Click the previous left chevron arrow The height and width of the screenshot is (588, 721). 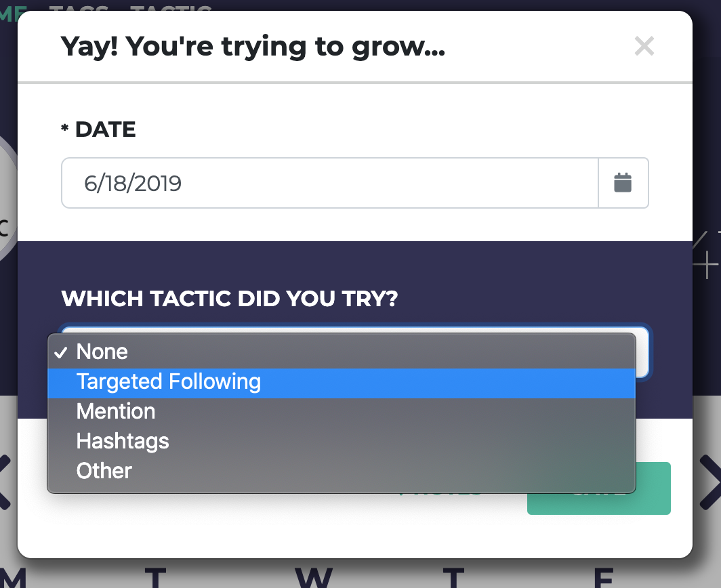[5, 482]
